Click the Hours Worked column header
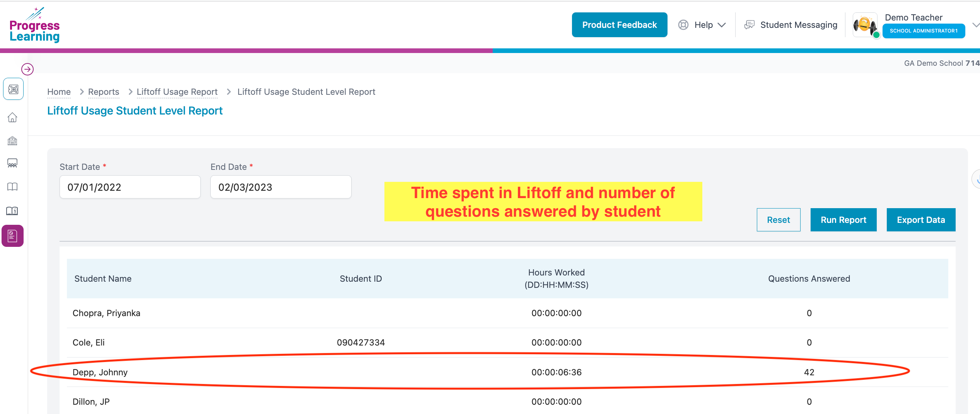This screenshot has width=980, height=414. (557, 279)
